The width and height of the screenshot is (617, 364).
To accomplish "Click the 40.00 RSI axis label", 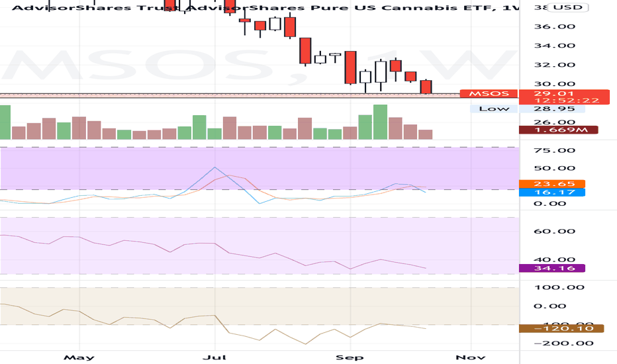I will [554, 259].
